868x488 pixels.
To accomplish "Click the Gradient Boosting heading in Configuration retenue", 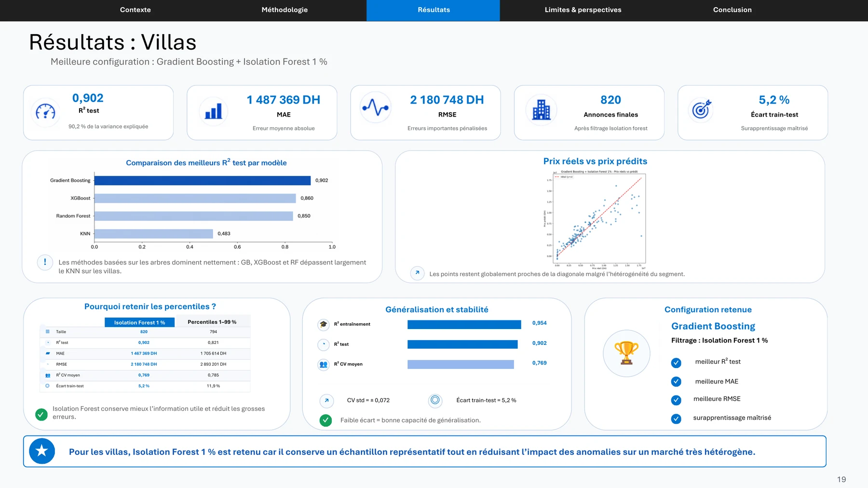I will (x=713, y=326).
